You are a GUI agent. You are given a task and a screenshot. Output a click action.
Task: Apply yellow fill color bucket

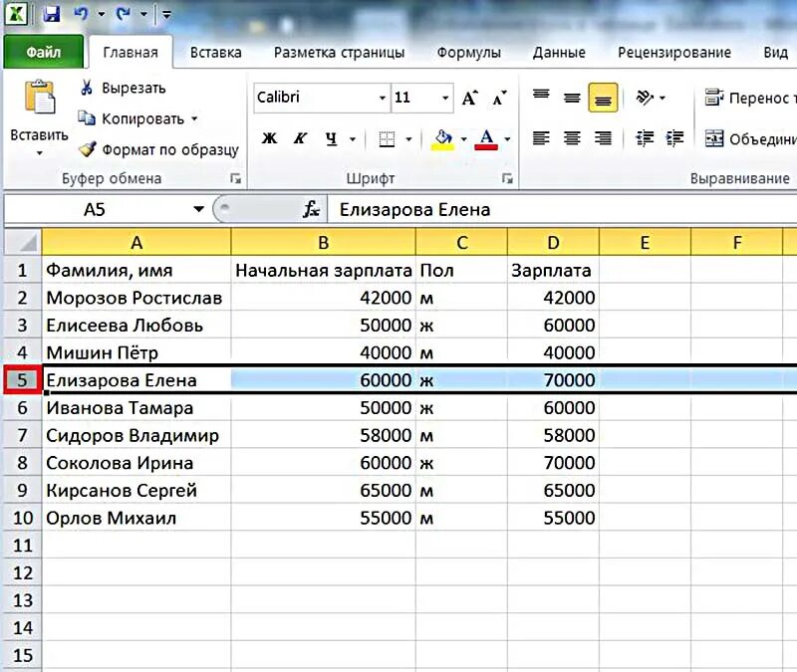[x=442, y=138]
